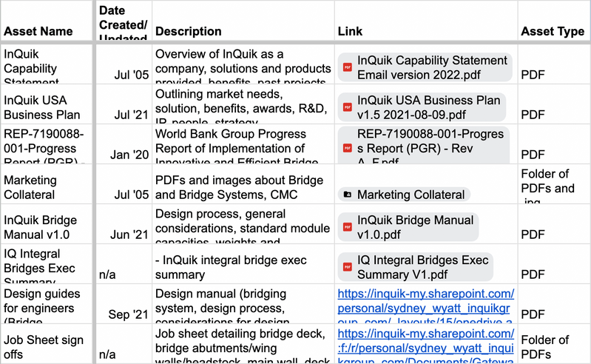The height and width of the screenshot is (364, 591).
Task: Click PDF icon on InQuik Bridge Manual chip
Action: coord(348,227)
